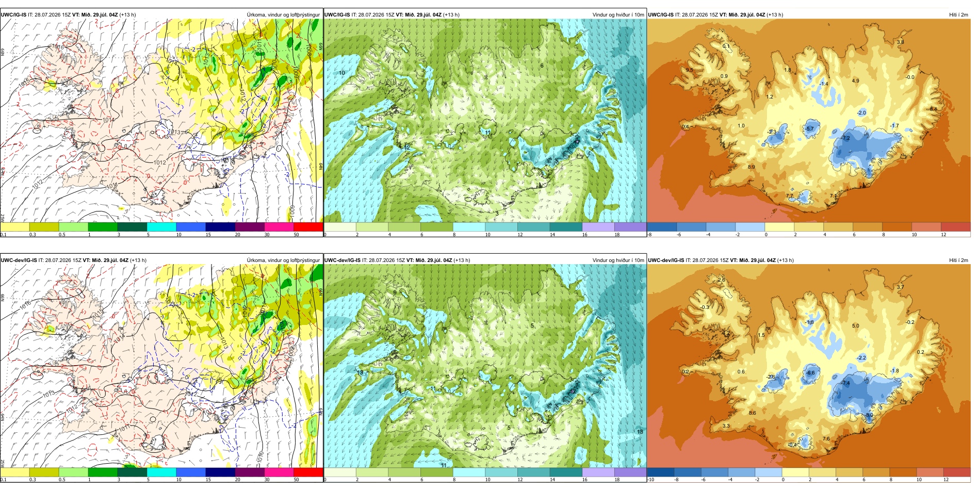Click the 1016 isobar label in UWC/IG-IS precipitation map
The image size is (980, 490).
pos(58,47)
